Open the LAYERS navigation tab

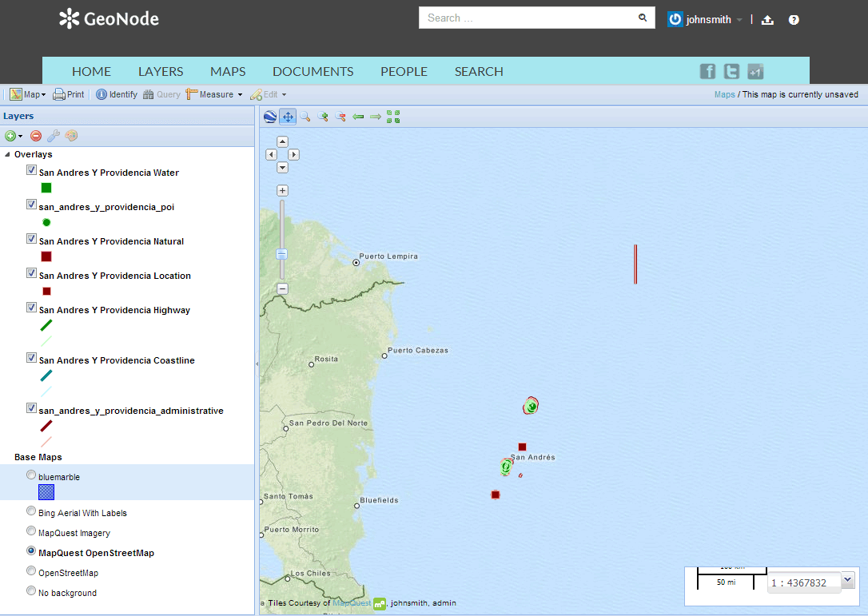pyautogui.click(x=161, y=71)
